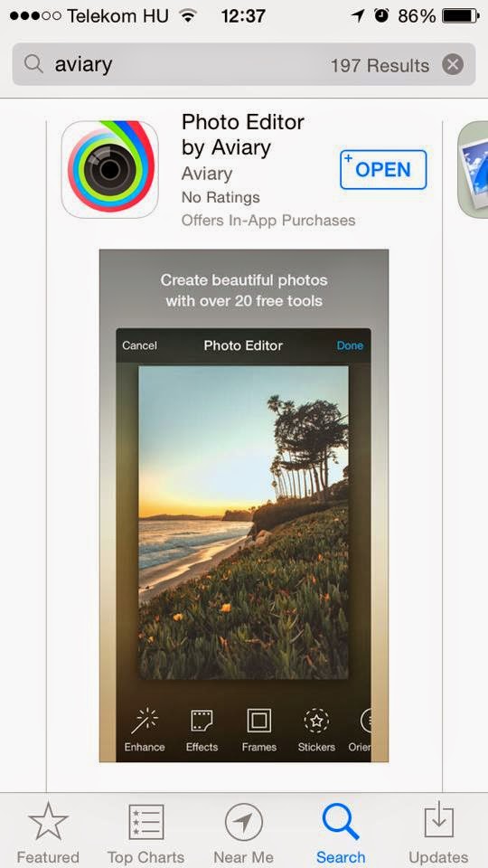Tap the Photo Editor by Aviary title
This screenshot has width=488, height=868.
point(243,135)
